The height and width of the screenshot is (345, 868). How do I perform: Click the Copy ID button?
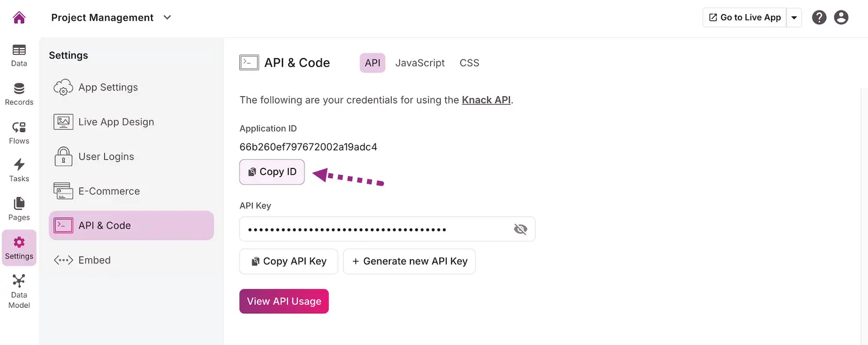coord(271,172)
